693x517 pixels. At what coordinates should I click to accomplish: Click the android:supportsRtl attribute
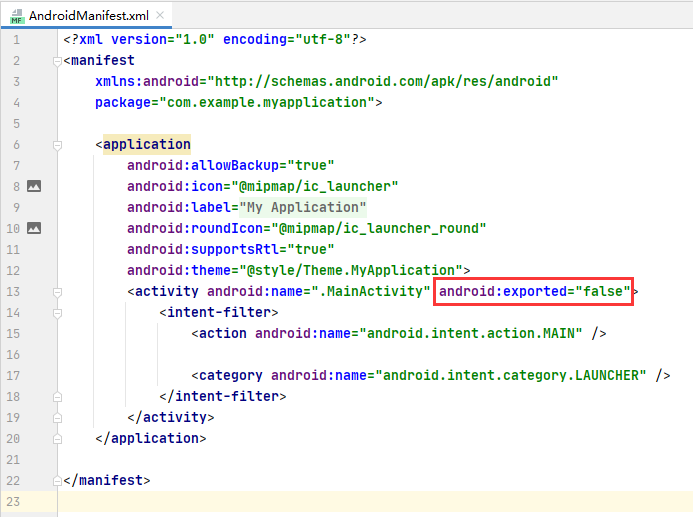(203, 249)
